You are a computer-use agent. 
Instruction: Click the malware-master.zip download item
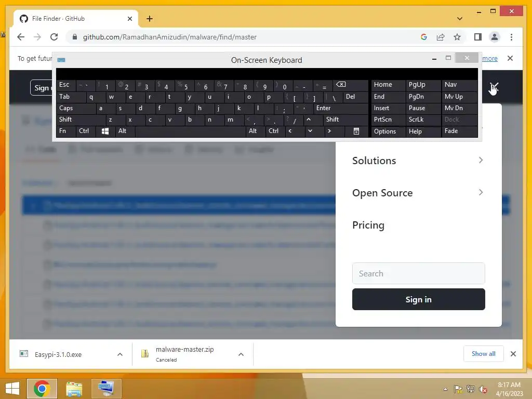point(185,354)
